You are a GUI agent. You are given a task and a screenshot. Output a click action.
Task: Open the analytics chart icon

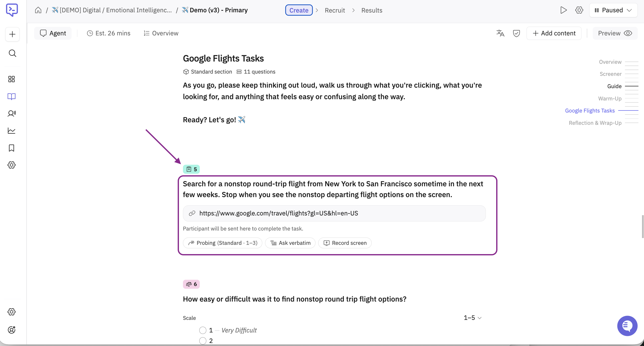coord(12,131)
